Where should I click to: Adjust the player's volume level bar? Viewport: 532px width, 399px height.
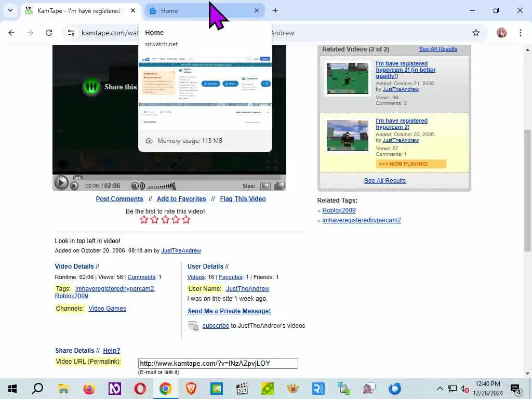(162, 186)
